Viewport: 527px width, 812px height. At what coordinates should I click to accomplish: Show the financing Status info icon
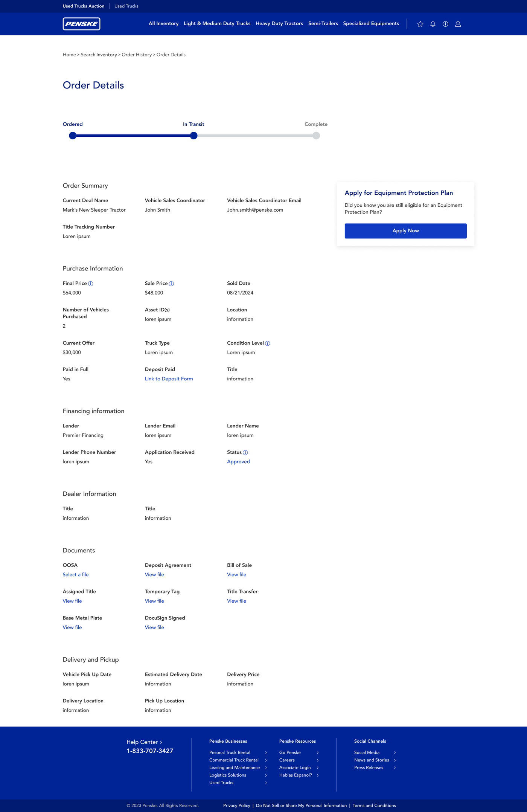click(245, 452)
